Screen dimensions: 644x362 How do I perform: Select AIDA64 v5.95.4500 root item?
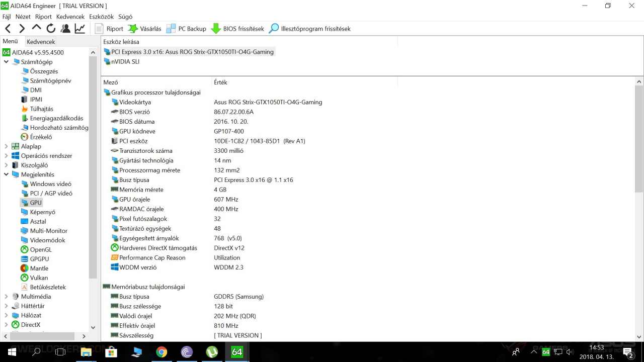pyautogui.click(x=33, y=52)
